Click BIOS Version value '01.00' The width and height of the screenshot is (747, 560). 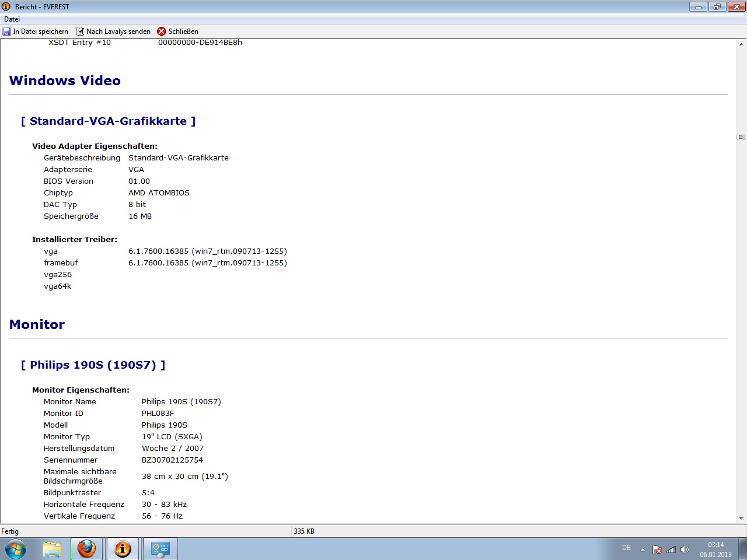[x=139, y=181]
